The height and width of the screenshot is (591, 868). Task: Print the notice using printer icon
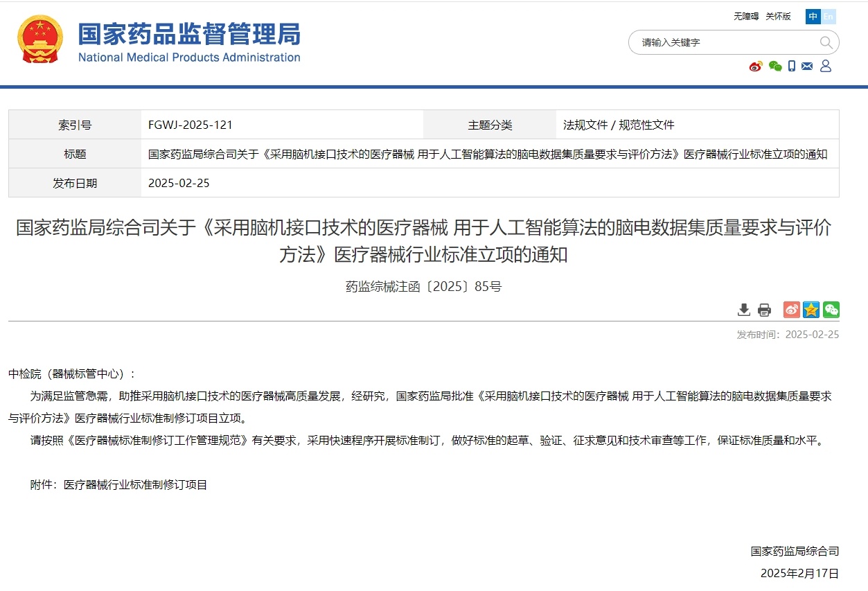[x=764, y=310]
